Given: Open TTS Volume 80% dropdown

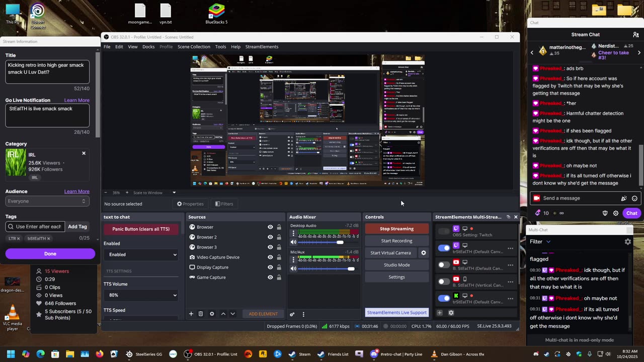Looking at the screenshot, I should coord(141,295).
